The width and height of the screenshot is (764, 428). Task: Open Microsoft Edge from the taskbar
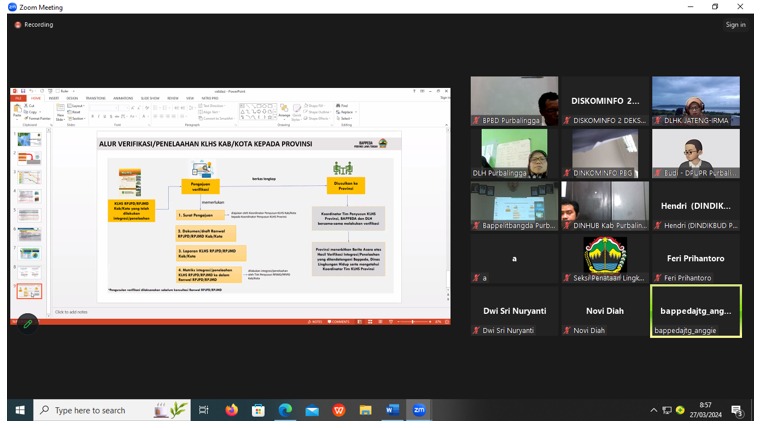coord(285,410)
